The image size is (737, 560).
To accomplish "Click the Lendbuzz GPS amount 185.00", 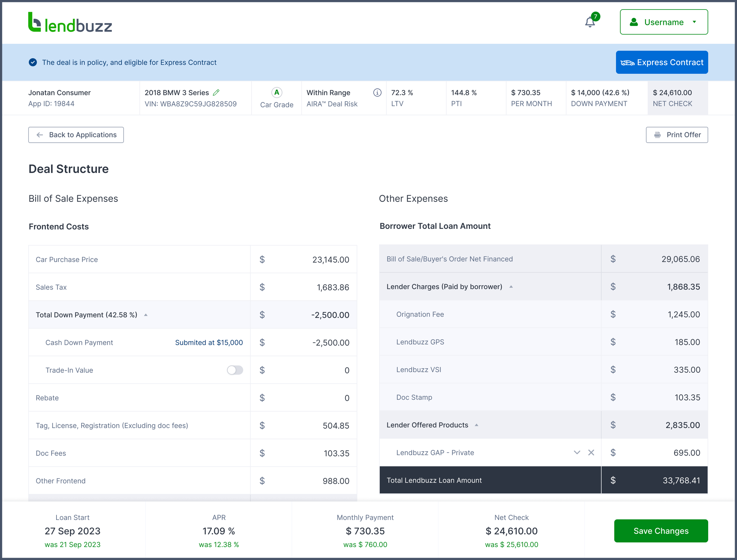I will (687, 342).
